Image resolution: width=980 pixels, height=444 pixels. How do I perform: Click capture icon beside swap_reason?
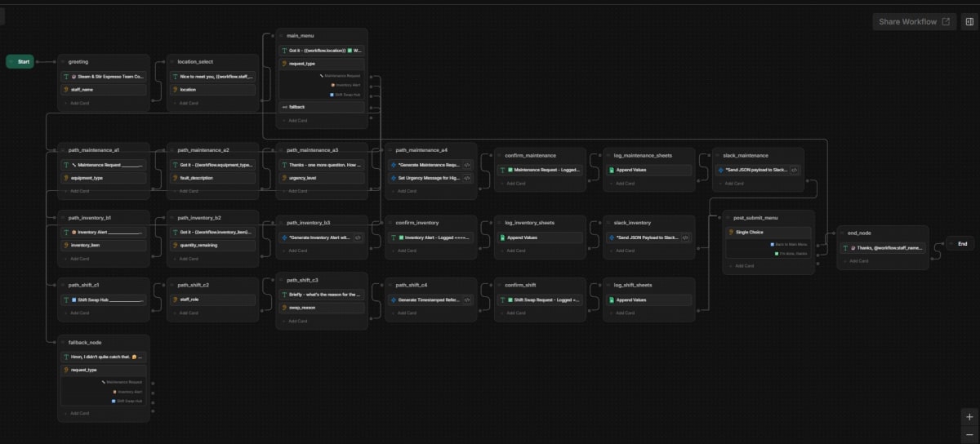(284, 307)
